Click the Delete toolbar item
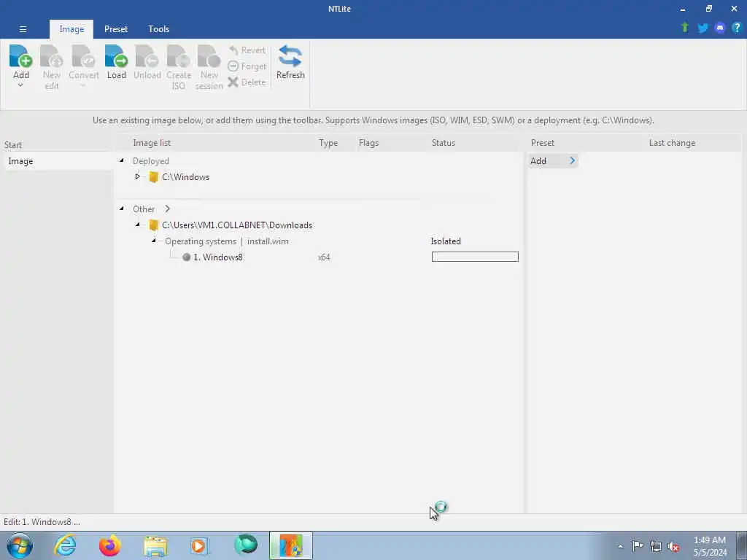 click(247, 82)
